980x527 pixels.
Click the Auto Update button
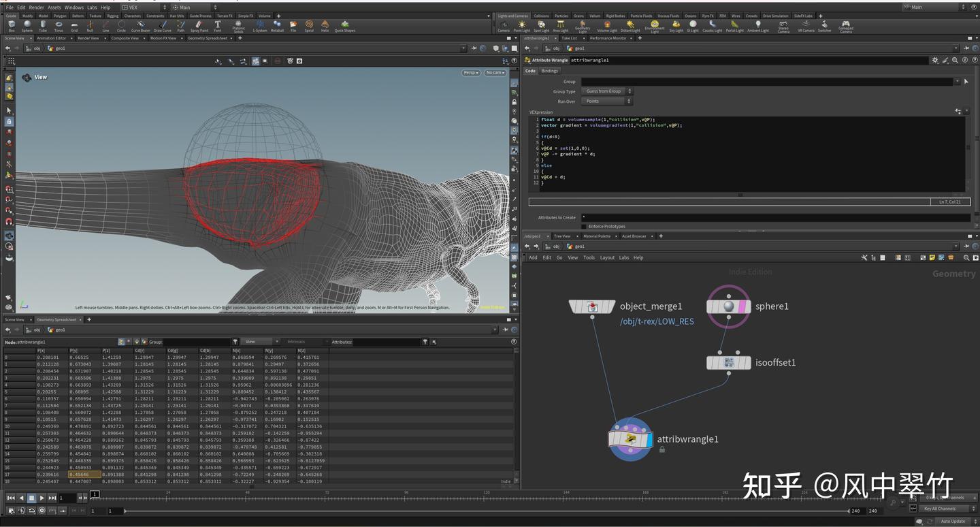953,521
